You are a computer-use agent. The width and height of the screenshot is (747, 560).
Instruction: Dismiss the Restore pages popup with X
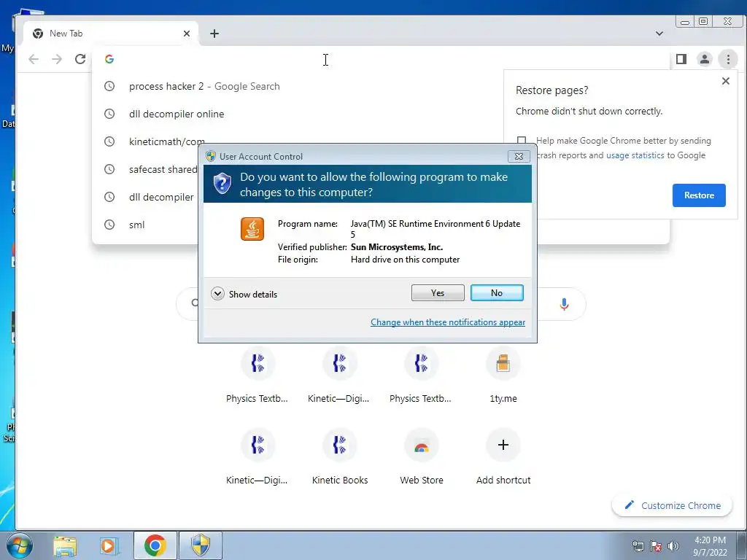point(726,81)
